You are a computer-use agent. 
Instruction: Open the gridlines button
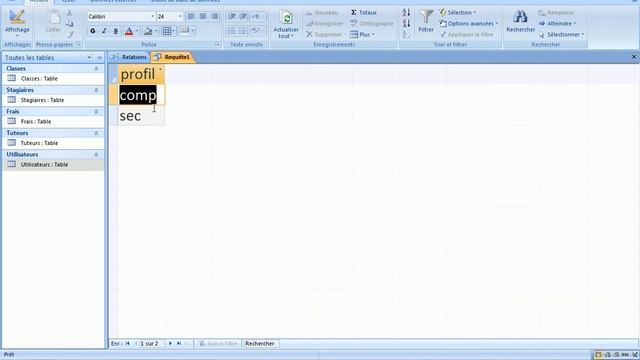coord(168,31)
